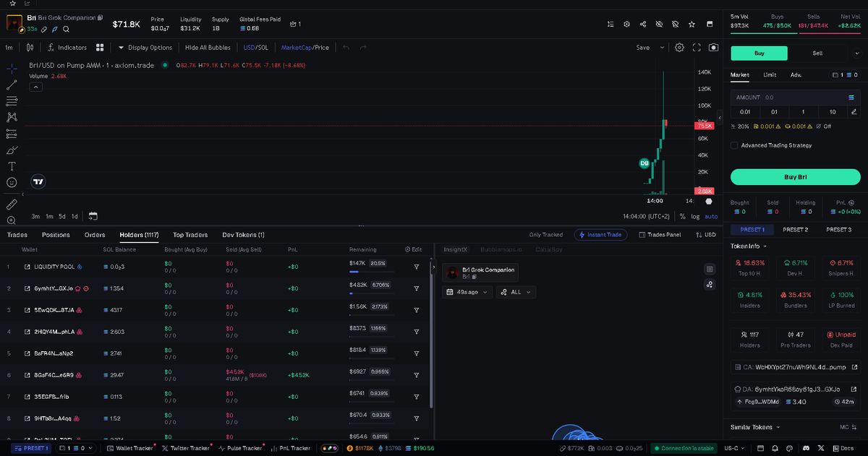Viewport: 868px width, 456px height.
Task: Edit preset amounts pencil icon
Action: coord(854,111)
